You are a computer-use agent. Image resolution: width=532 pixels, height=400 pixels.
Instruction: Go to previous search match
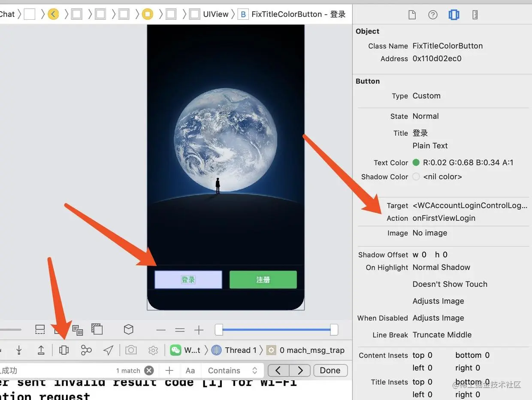pyautogui.click(x=278, y=370)
